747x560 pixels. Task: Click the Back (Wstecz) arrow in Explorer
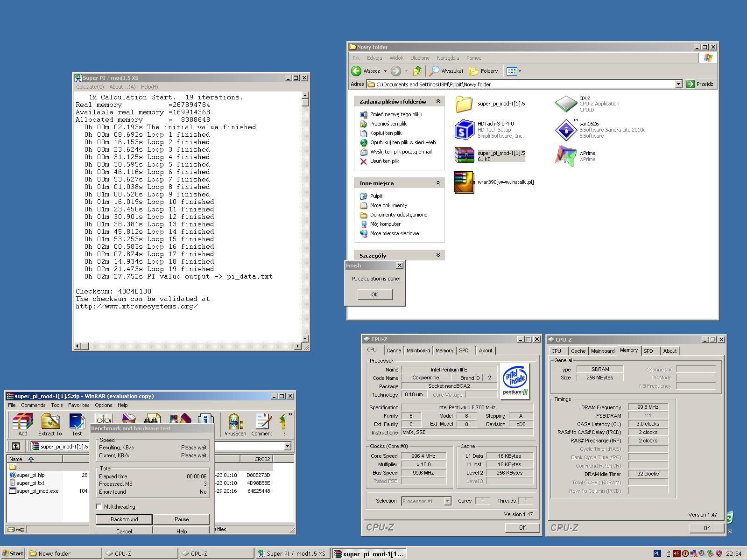click(x=356, y=71)
